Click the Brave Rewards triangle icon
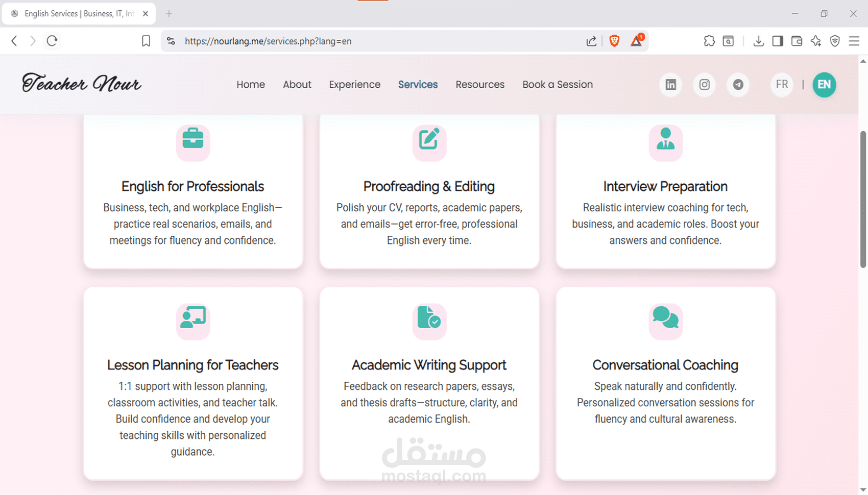This screenshot has width=868, height=495. 637,40
